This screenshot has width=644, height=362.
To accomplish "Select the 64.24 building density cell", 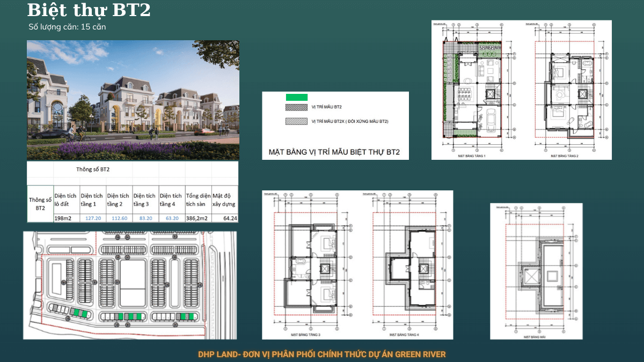I will click(x=225, y=218).
